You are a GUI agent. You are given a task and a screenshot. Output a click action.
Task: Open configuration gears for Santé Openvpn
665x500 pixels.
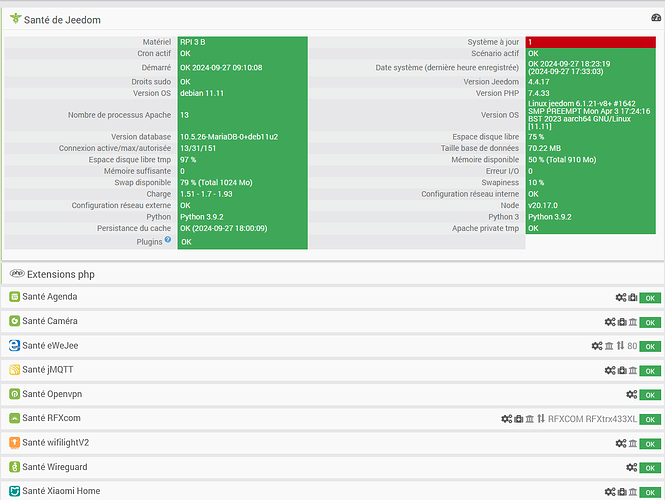[x=631, y=395]
